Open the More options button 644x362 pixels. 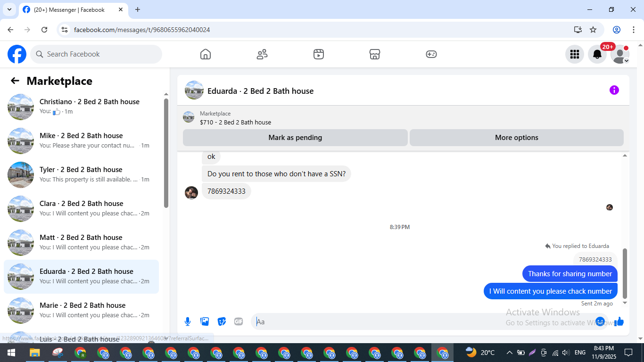(517, 138)
